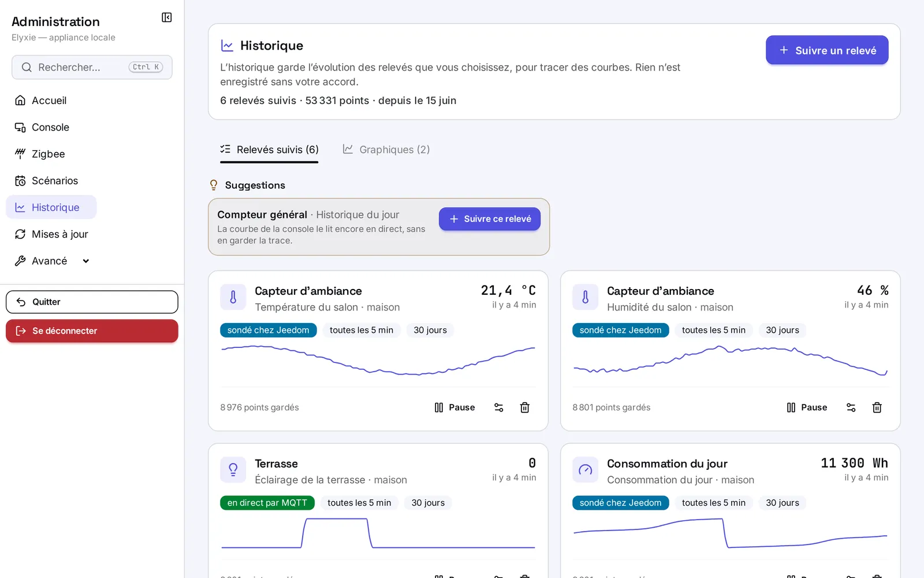Open settings for Humidité du salon card
This screenshot has height=578, width=924.
(x=851, y=407)
